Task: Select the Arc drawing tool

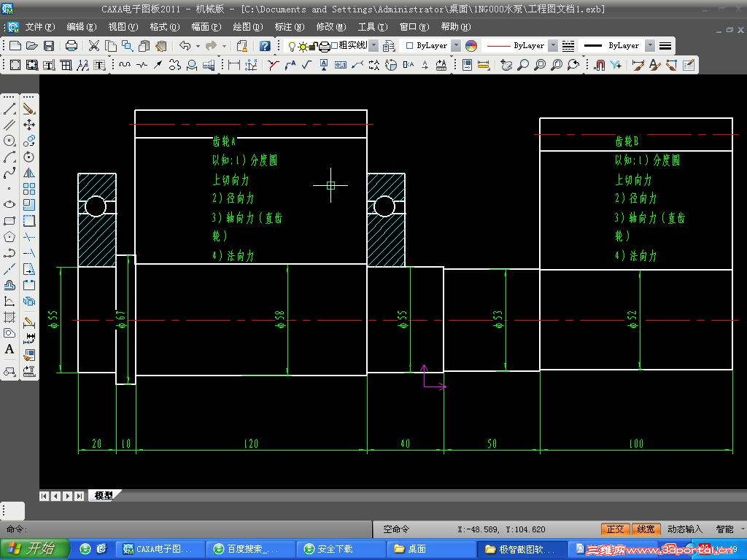Action: [9, 157]
